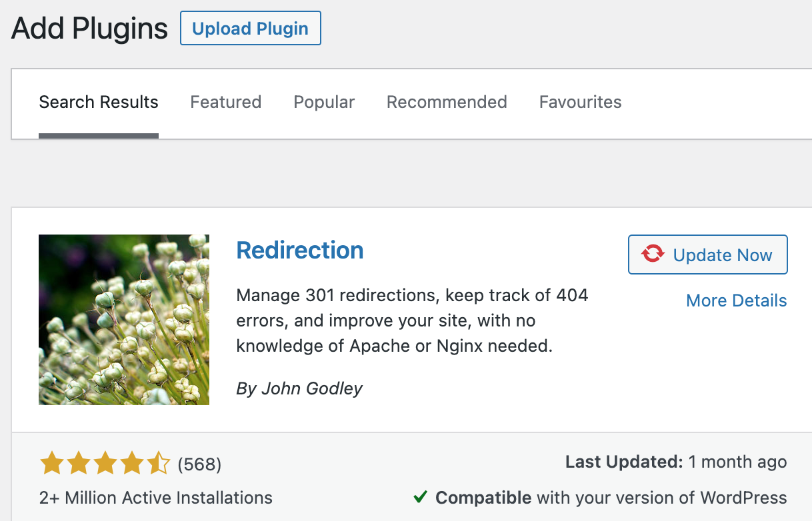812x521 pixels.
Task: Click the red update arrows icon
Action: [x=653, y=254]
